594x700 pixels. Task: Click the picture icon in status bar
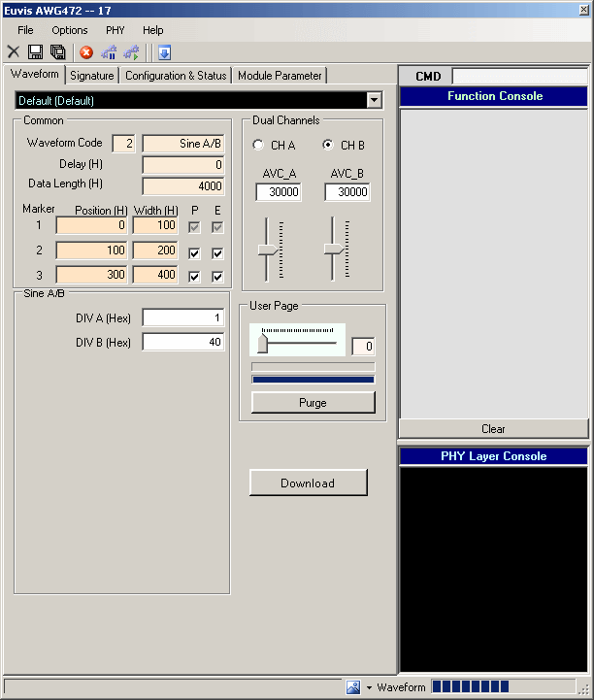353,687
